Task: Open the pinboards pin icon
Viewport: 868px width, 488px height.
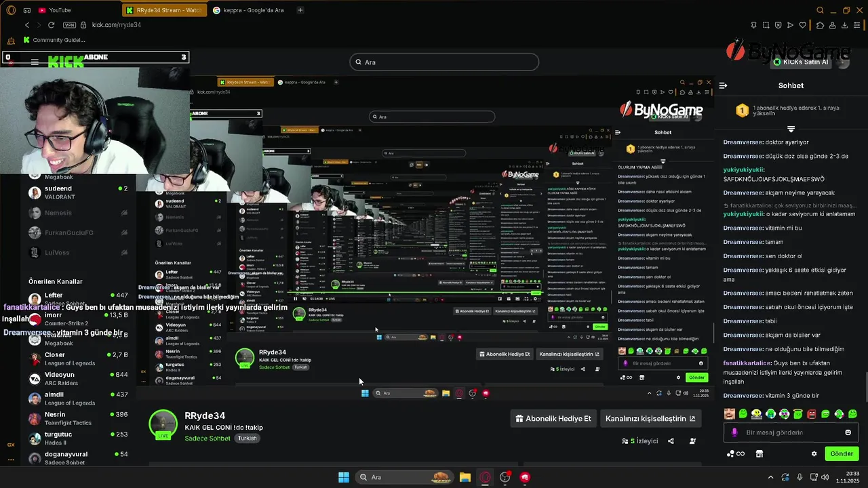Action: [x=754, y=25]
